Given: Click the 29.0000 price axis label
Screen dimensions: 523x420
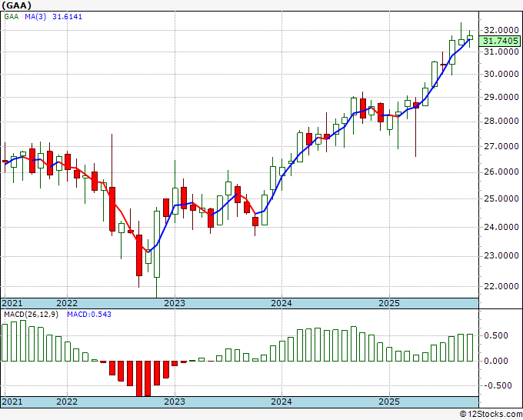Looking at the screenshot, I should [501, 98].
